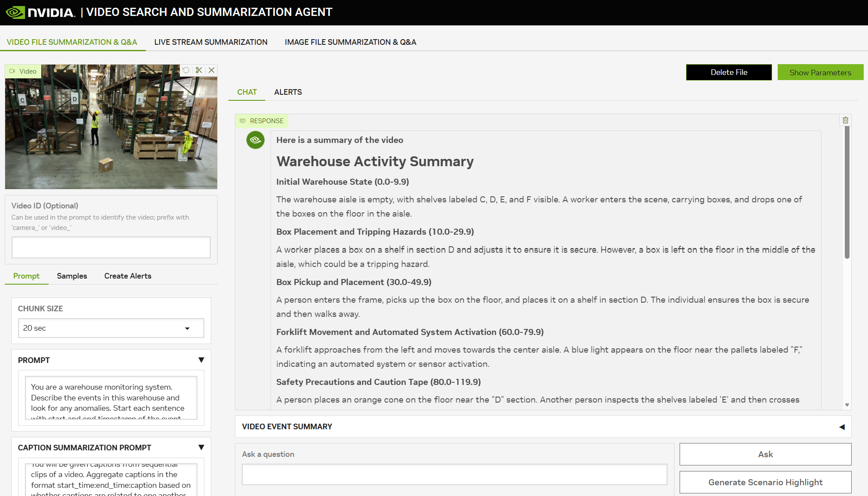Click the scissors trim video icon
The height and width of the screenshot is (496, 868).
pos(199,70)
